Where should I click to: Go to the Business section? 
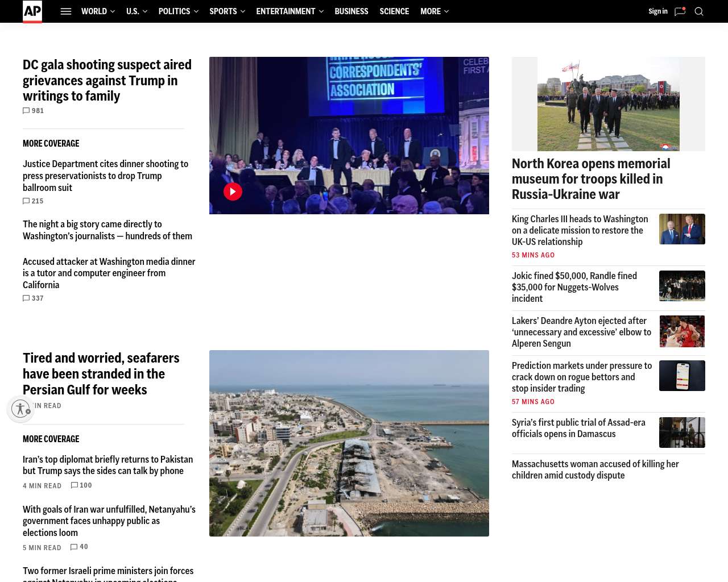click(351, 11)
